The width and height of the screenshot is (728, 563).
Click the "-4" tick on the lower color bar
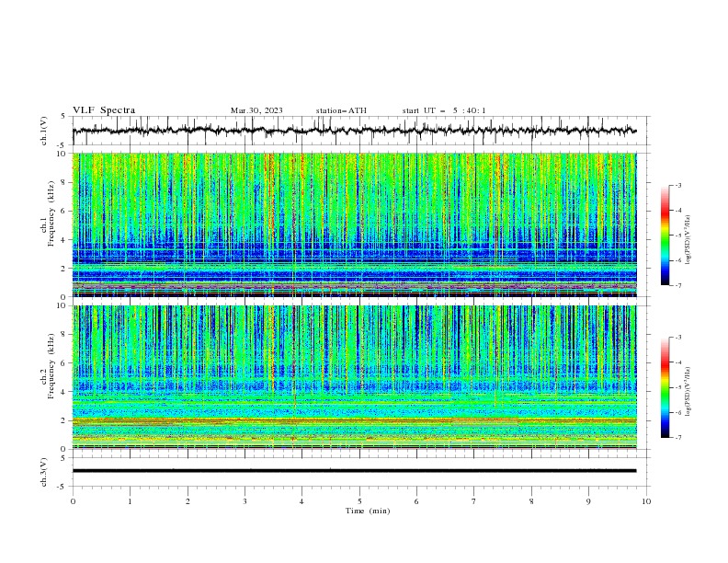coord(677,362)
